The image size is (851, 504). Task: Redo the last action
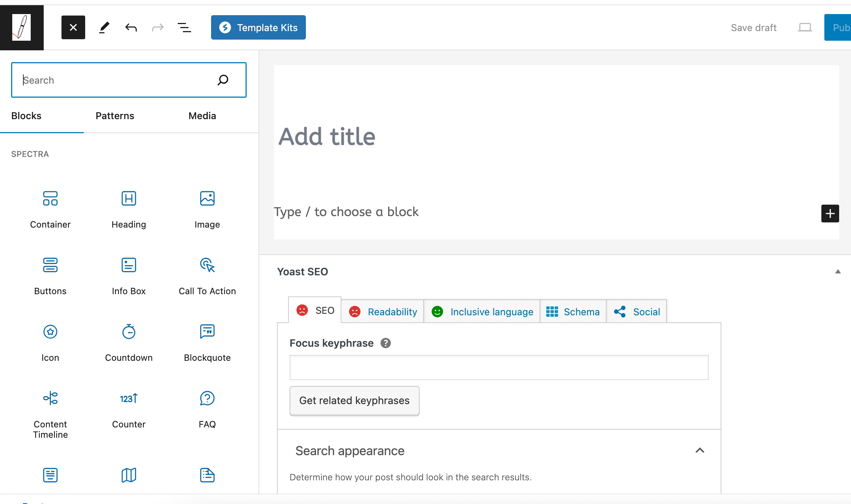tap(158, 27)
